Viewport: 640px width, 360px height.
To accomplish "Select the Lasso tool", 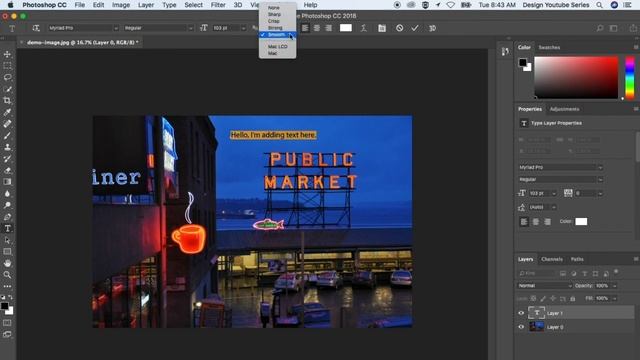I will click(x=7, y=77).
